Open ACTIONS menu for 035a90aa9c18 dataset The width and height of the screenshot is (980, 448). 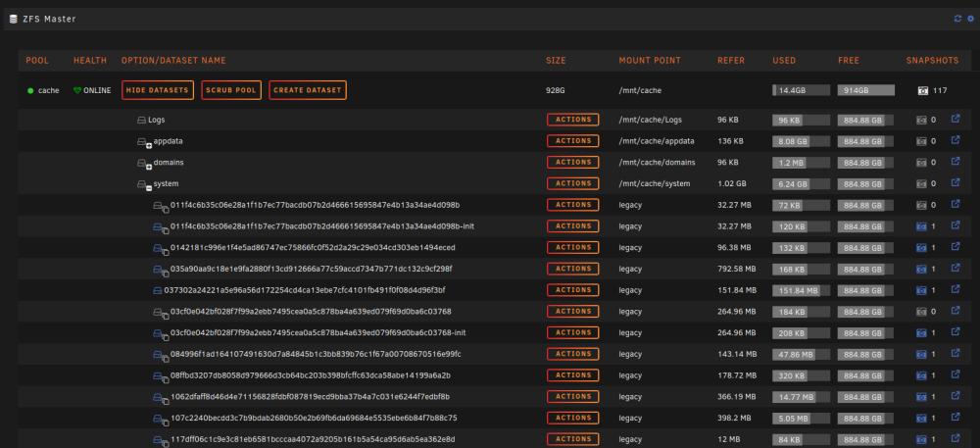pyautogui.click(x=572, y=269)
